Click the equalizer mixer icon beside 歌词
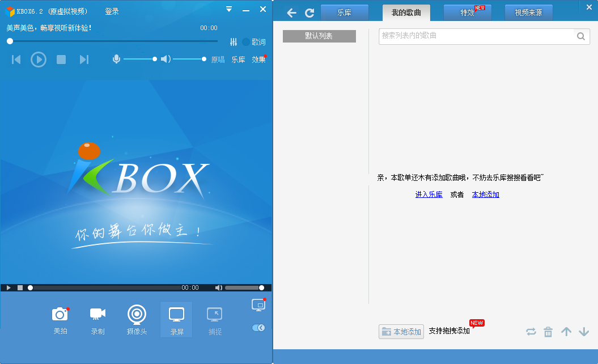The width and height of the screenshot is (598, 364). pos(234,42)
